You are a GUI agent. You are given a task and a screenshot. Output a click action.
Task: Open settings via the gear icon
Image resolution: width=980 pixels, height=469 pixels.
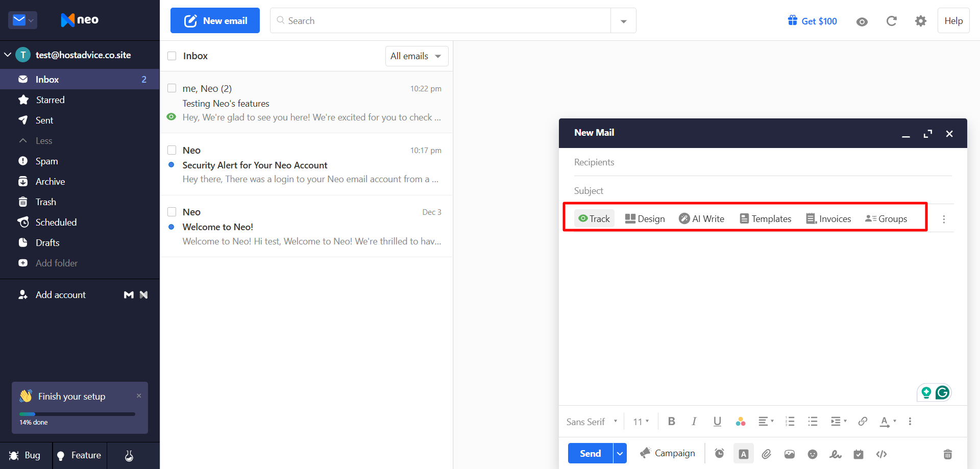tap(920, 21)
